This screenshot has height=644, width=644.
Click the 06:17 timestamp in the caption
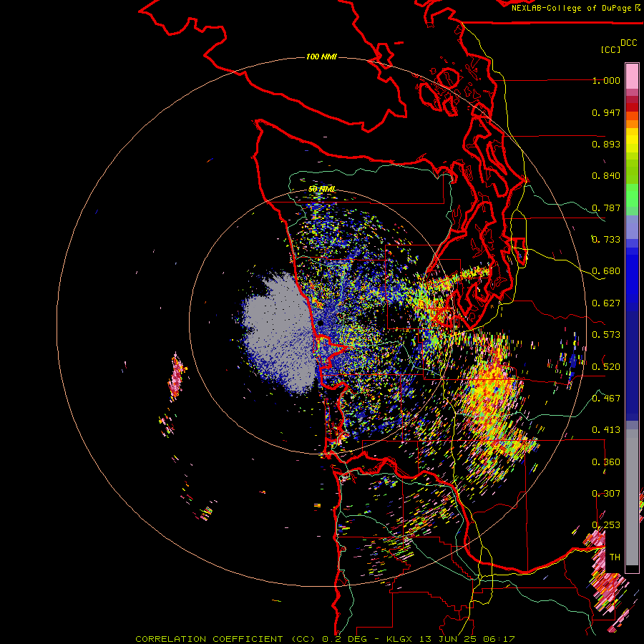499,639
